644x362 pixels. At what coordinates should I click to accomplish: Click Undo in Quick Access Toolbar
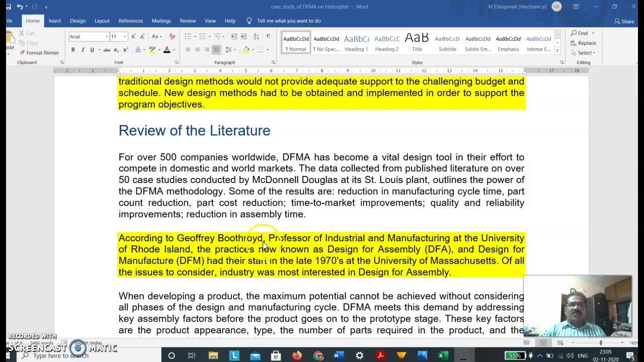tap(20, 7)
